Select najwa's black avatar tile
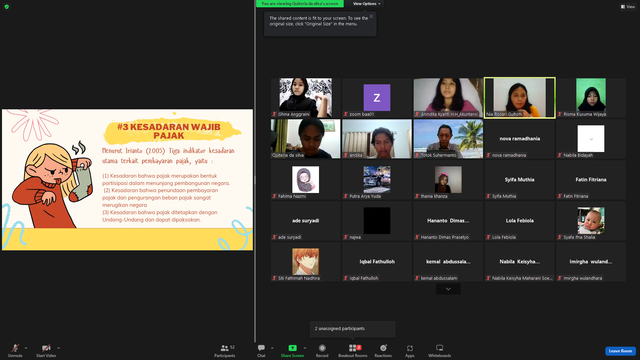The width and height of the screenshot is (640, 360). pyautogui.click(x=377, y=221)
